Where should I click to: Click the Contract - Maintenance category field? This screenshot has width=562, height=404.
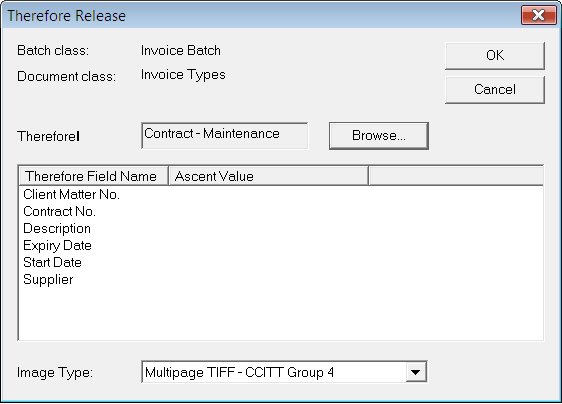tap(225, 136)
